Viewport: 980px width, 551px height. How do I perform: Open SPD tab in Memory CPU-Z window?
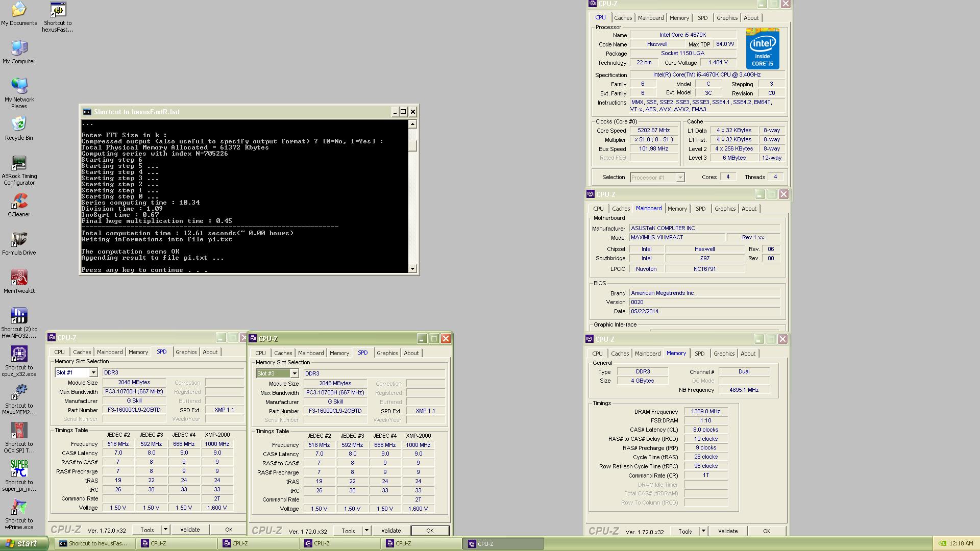pos(699,354)
